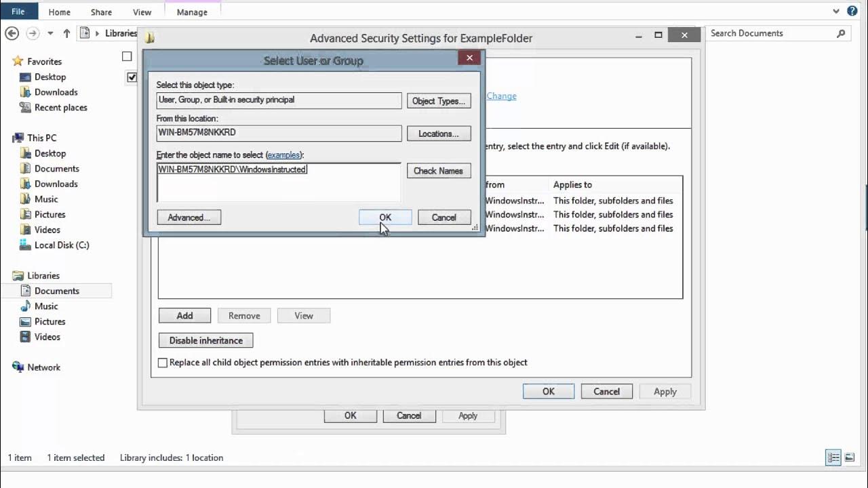
Task: Select Documents icon under This PC
Action: 26,169
